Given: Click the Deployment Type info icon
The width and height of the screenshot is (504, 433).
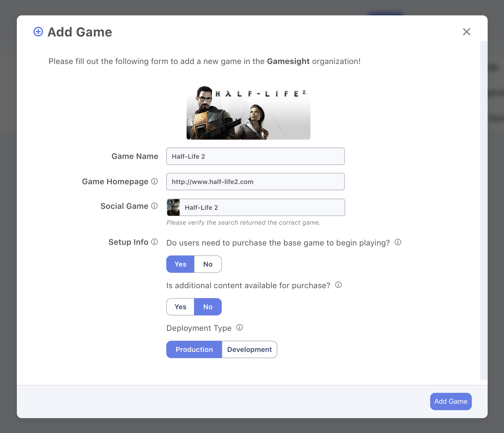Looking at the screenshot, I should (240, 327).
